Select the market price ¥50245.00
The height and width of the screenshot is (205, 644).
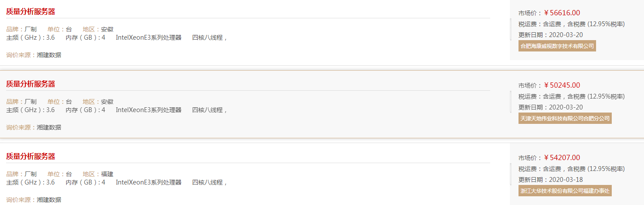(x=562, y=85)
